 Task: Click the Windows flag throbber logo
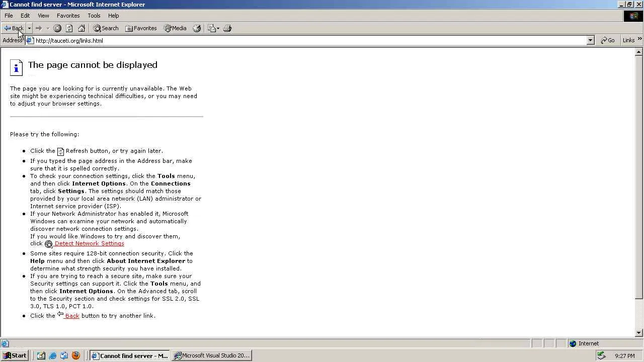[x=633, y=16]
